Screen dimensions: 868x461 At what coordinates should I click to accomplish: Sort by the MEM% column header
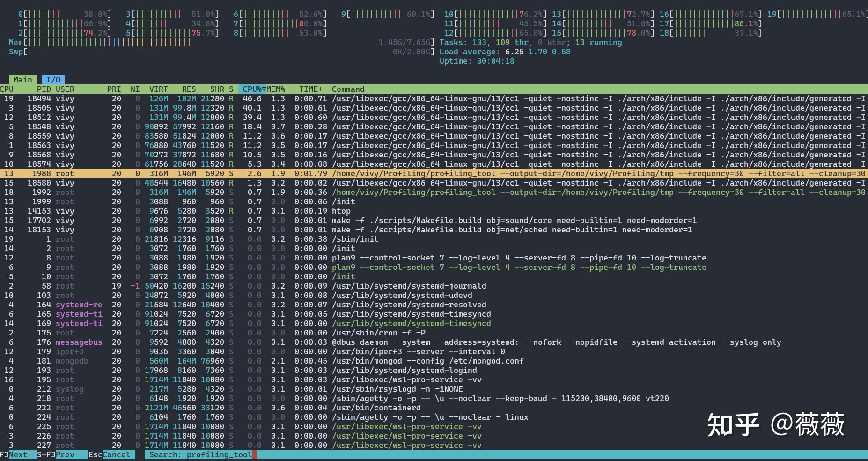point(276,89)
